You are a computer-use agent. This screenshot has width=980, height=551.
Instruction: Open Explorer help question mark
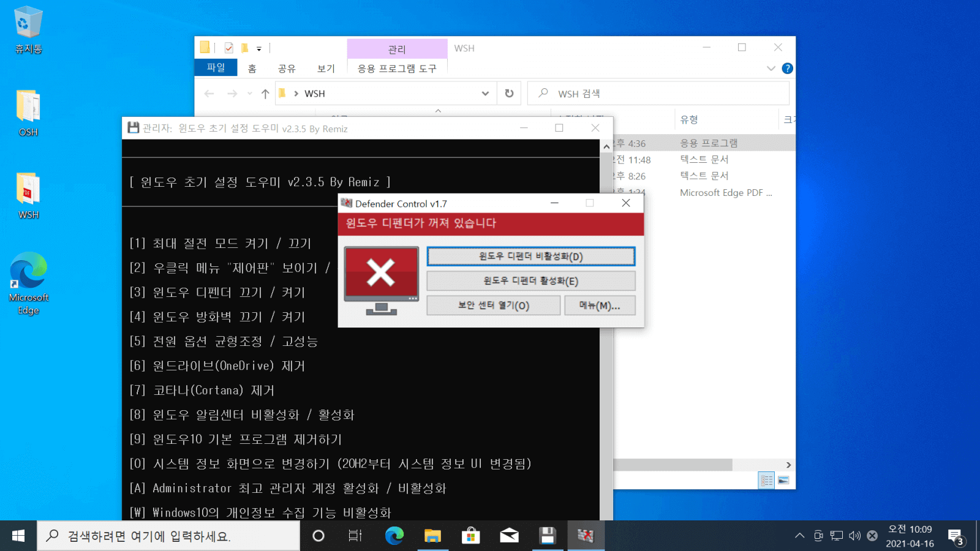788,69
